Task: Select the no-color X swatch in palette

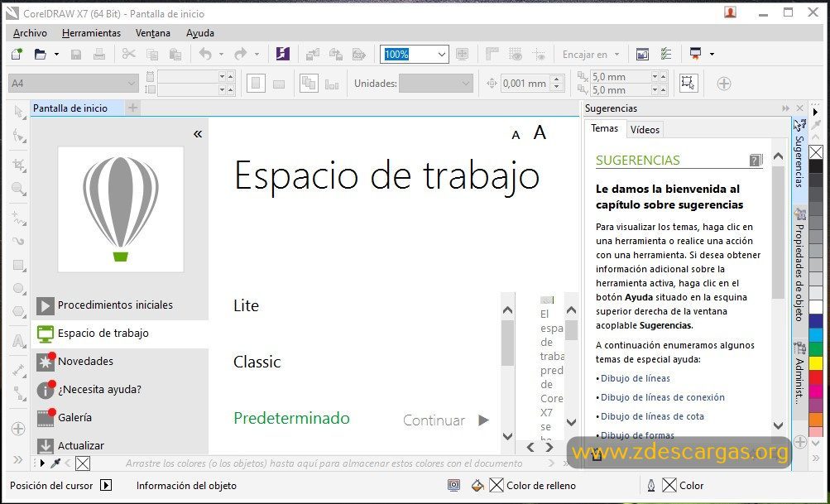Action: coord(816,152)
